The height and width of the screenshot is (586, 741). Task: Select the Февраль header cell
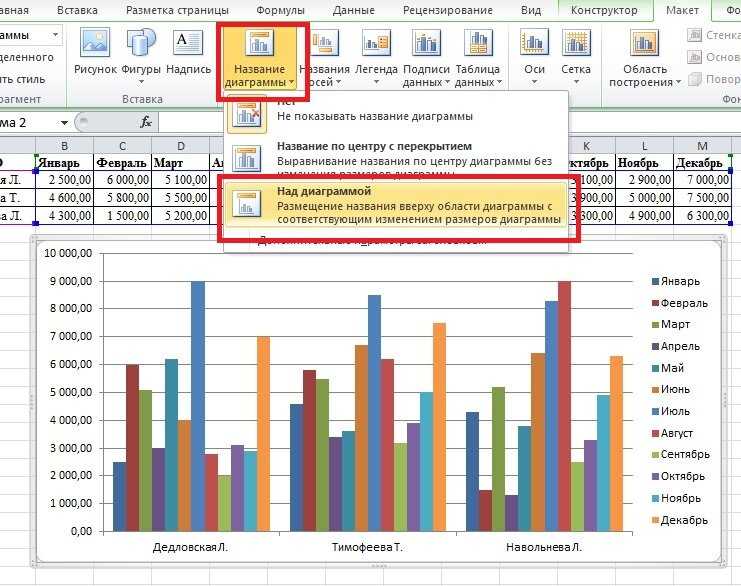click(x=122, y=163)
